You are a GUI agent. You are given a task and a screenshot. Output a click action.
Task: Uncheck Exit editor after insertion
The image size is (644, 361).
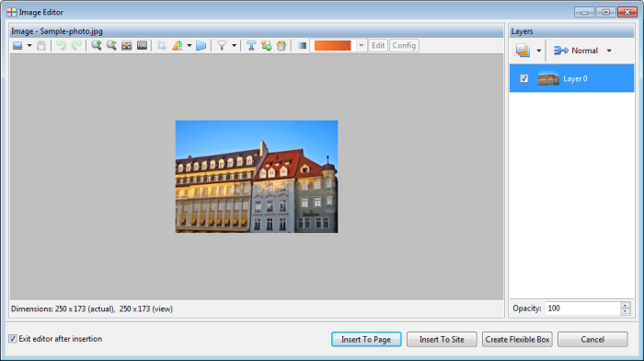point(13,338)
